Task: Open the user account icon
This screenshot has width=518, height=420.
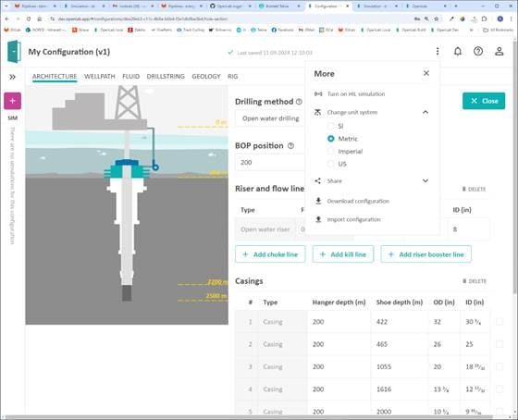Action: pos(499,51)
